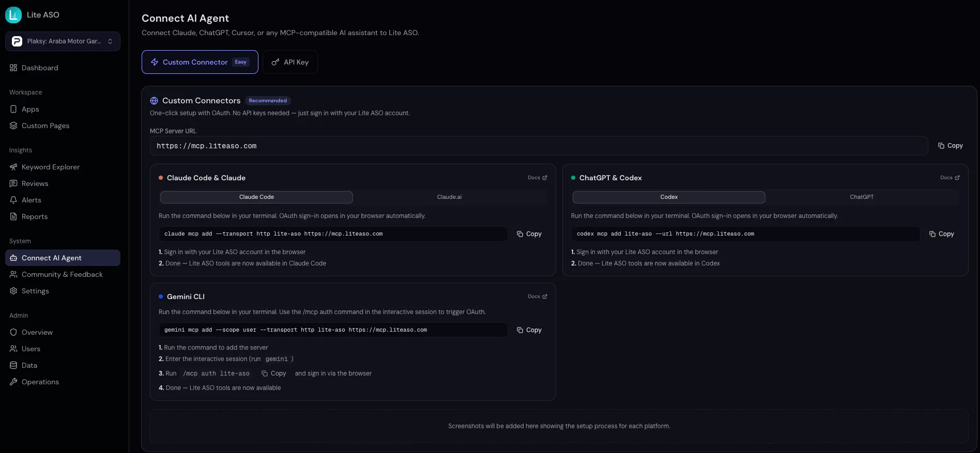
Task: Click the Dashboard grid icon
Action: [13, 68]
